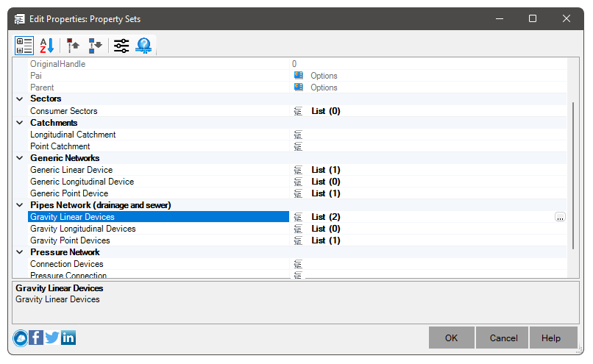Collapse the Generic Networks group

coord(20,158)
